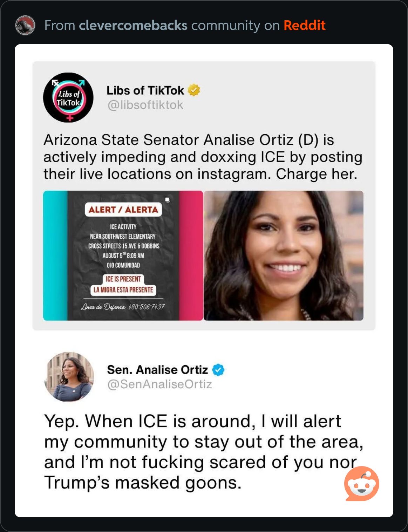Screen dimensions: 408x532
Task: Click the Libs of TikTok display name
Action: (145, 90)
